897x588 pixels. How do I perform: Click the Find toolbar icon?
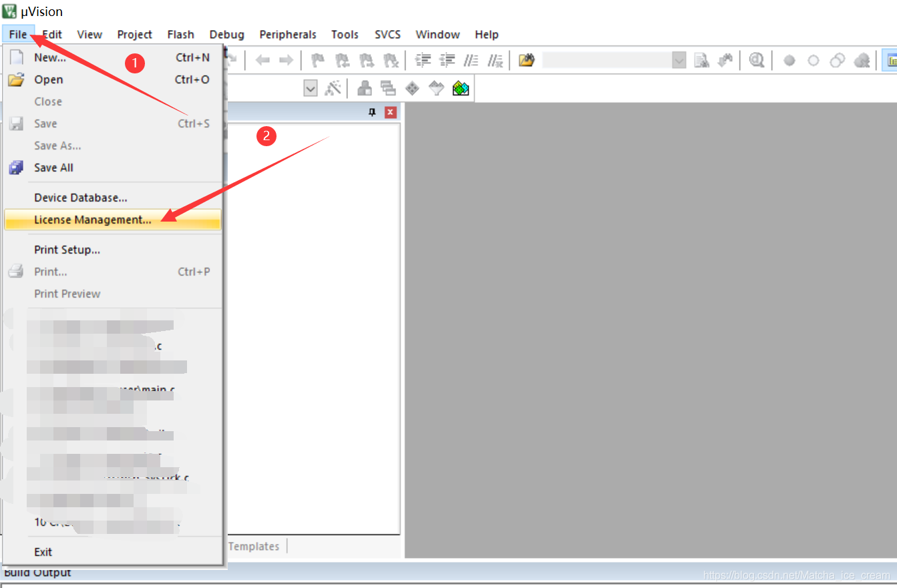[701, 60]
